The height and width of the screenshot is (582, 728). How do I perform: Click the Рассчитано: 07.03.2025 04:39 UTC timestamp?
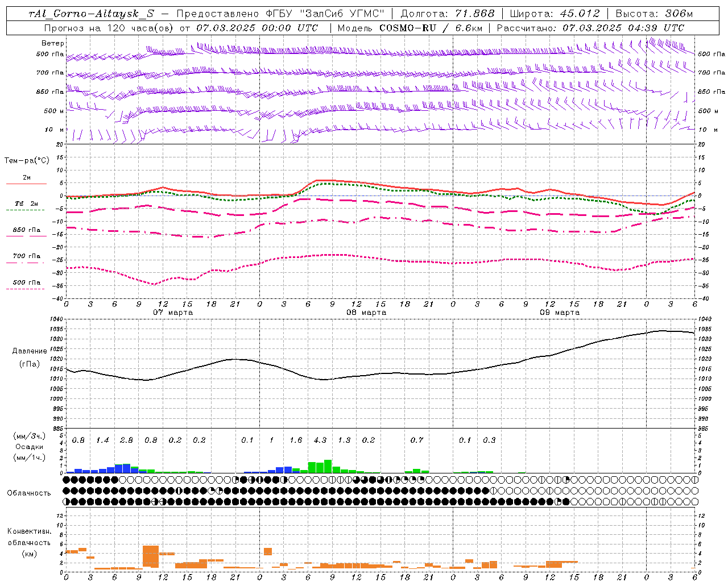tap(590, 28)
